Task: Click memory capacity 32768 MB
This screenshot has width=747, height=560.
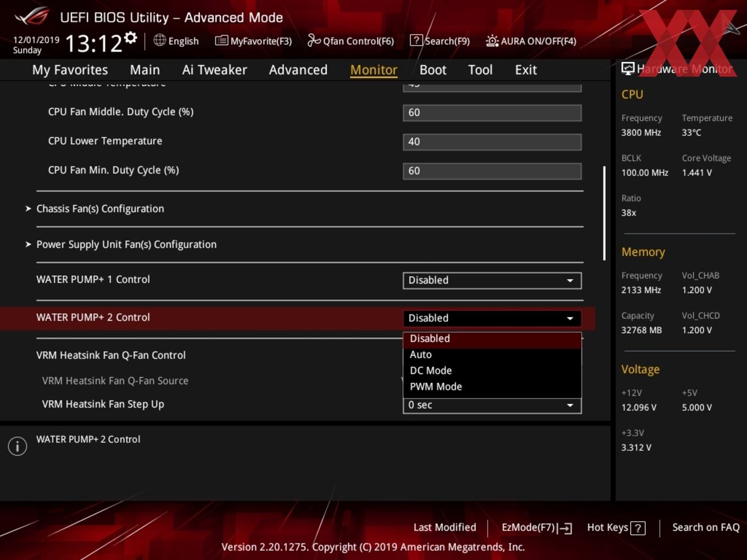Action: (x=642, y=330)
